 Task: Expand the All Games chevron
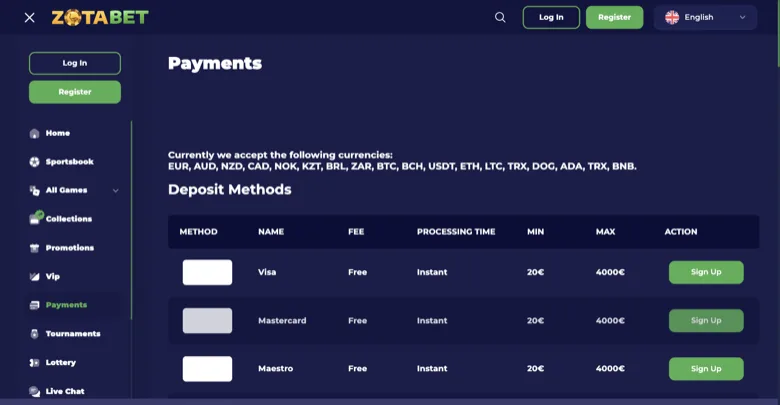[115, 191]
